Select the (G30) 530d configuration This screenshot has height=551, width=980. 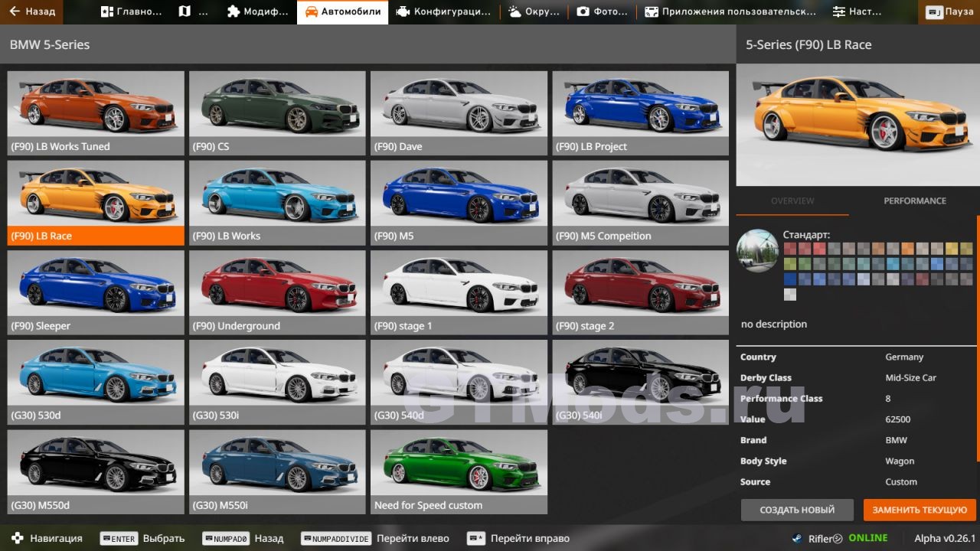click(x=96, y=383)
